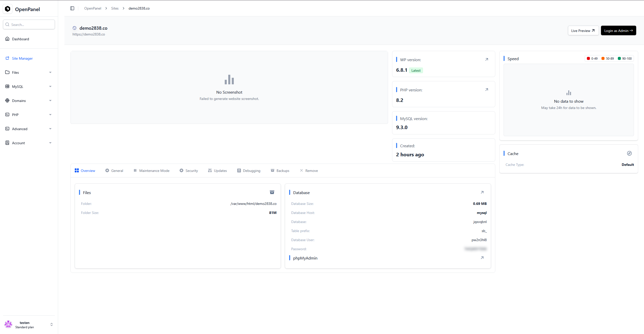This screenshot has width=644, height=334.
Task: Click the Login as Admin button
Action: [618, 30]
